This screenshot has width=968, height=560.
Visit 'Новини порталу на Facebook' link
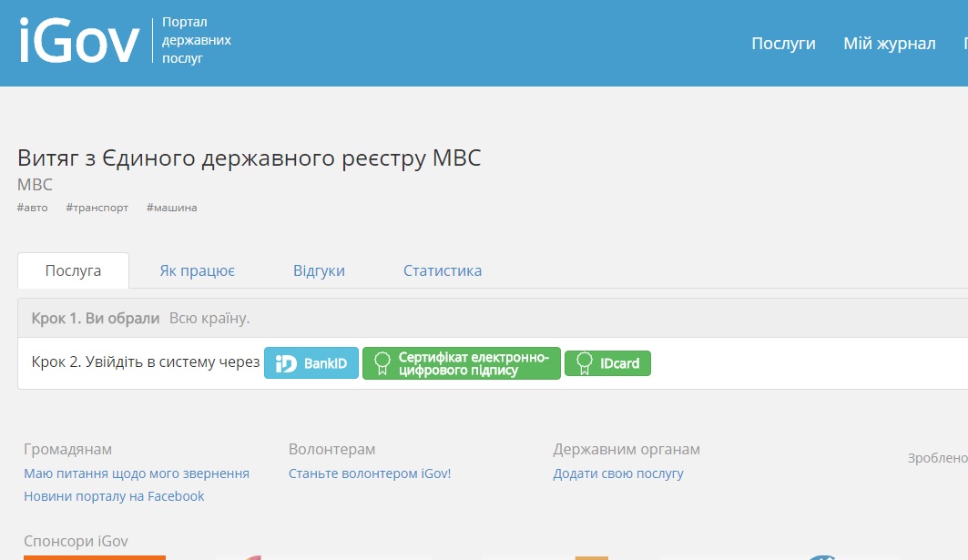tap(114, 496)
